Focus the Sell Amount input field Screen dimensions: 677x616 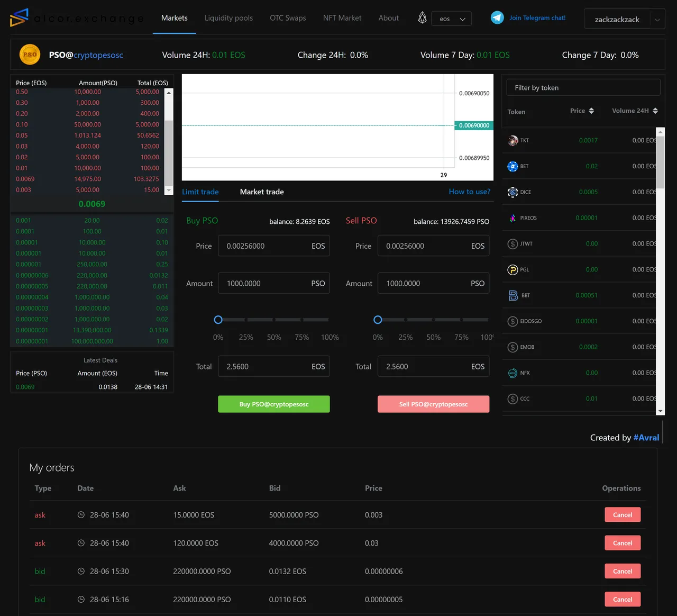pos(434,284)
